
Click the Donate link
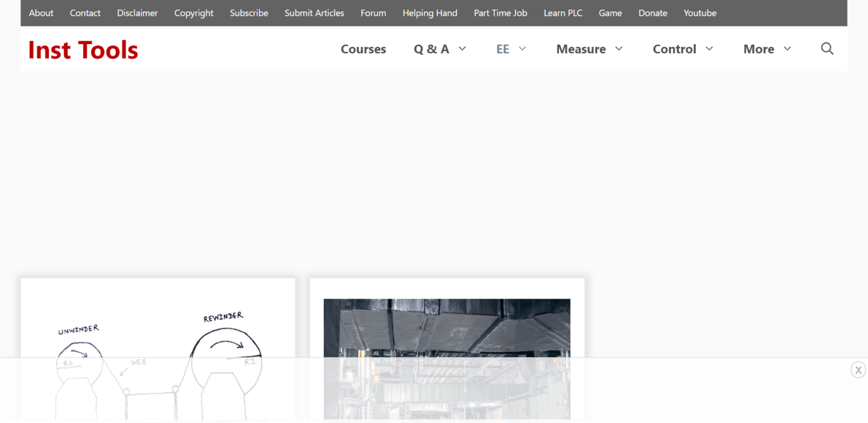(653, 12)
